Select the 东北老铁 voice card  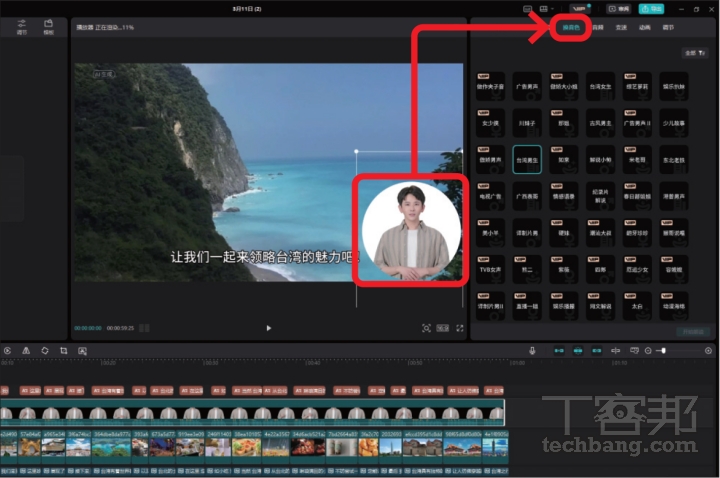point(674,160)
